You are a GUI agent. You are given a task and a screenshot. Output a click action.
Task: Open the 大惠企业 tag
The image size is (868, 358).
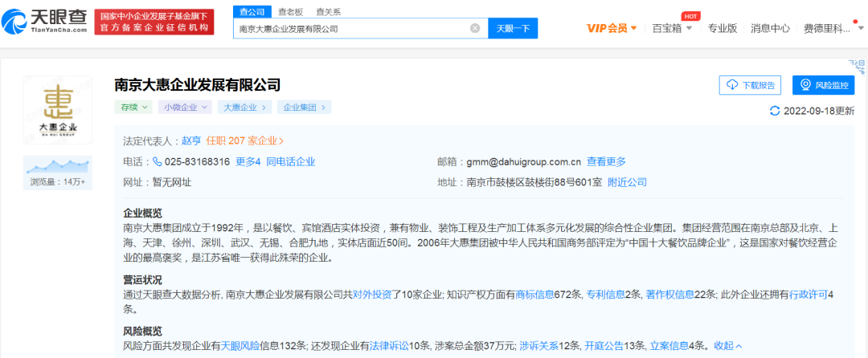(x=244, y=108)
